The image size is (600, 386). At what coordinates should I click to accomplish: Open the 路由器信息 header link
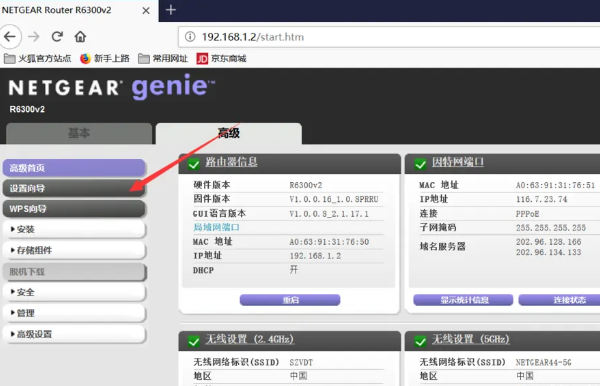[x=231, y=162]
